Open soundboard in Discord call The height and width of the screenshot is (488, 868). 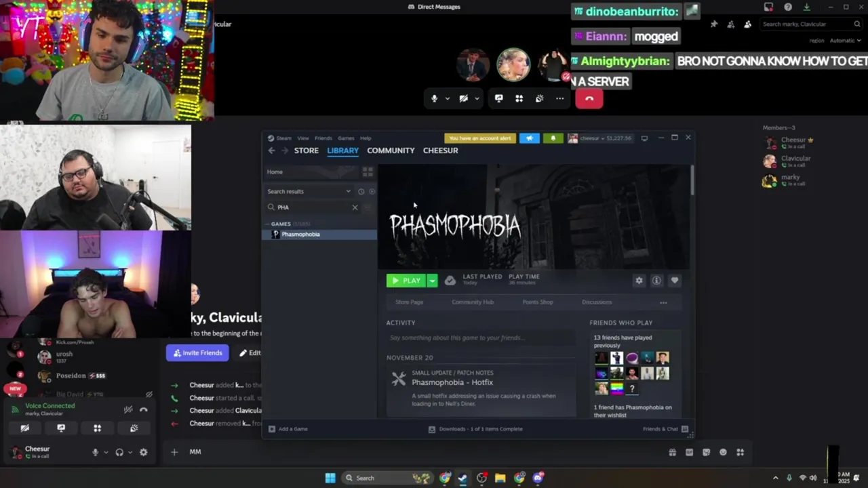coord(539,99)
